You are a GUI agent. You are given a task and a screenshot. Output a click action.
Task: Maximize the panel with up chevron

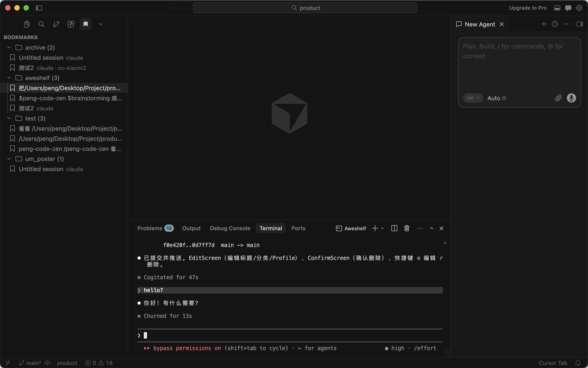click(x=432, y=228)
